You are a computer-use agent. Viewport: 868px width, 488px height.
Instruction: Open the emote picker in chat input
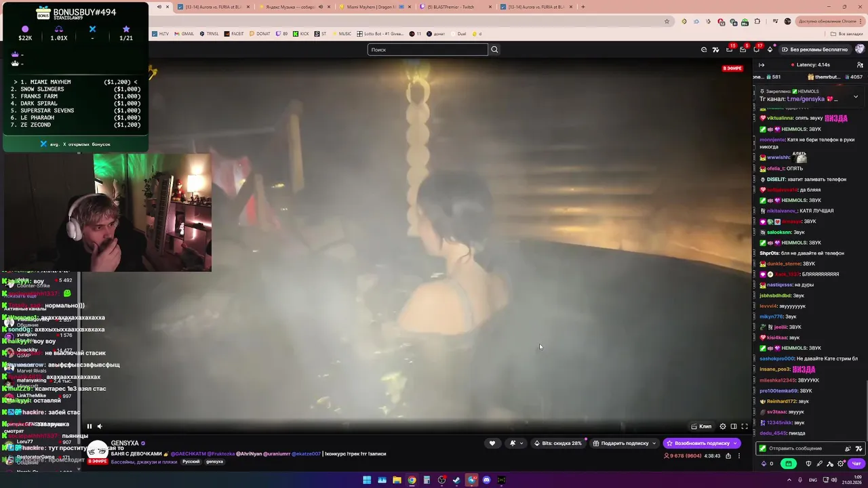(848, 449)
